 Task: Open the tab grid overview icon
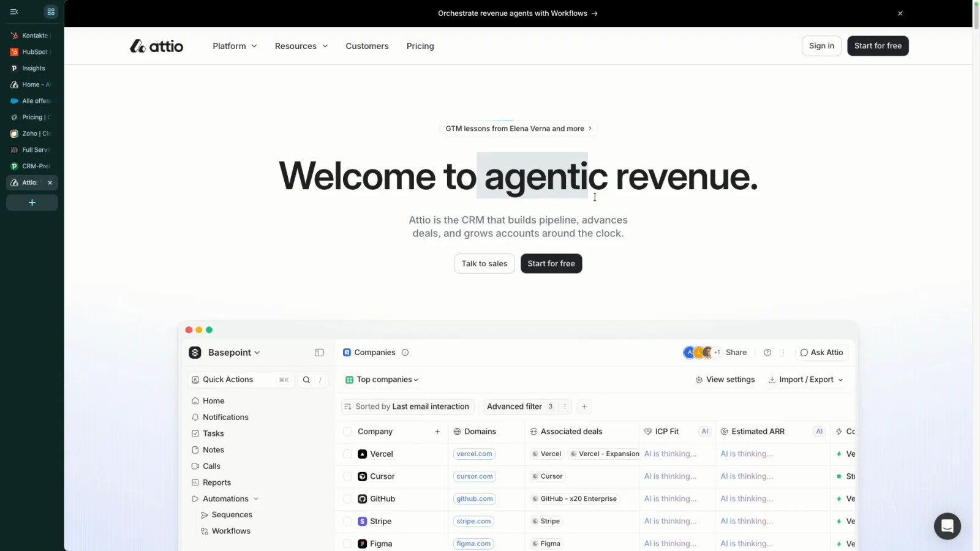pos(51,12)
